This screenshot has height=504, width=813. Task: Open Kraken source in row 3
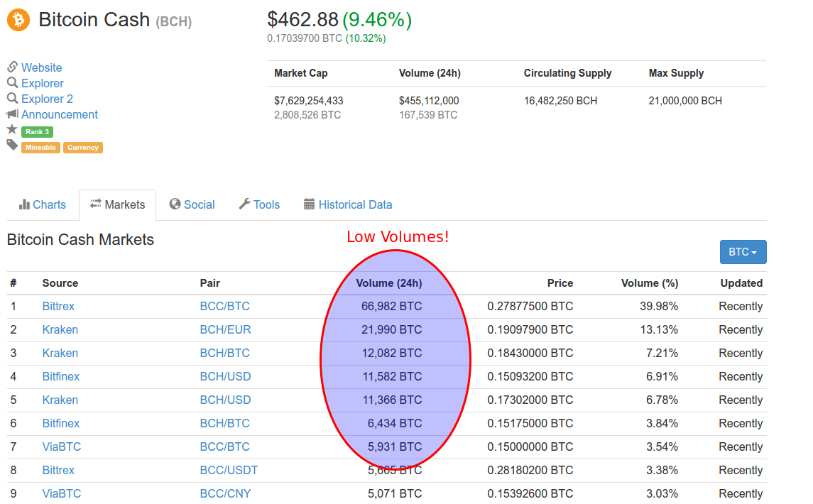pos(60,353)
